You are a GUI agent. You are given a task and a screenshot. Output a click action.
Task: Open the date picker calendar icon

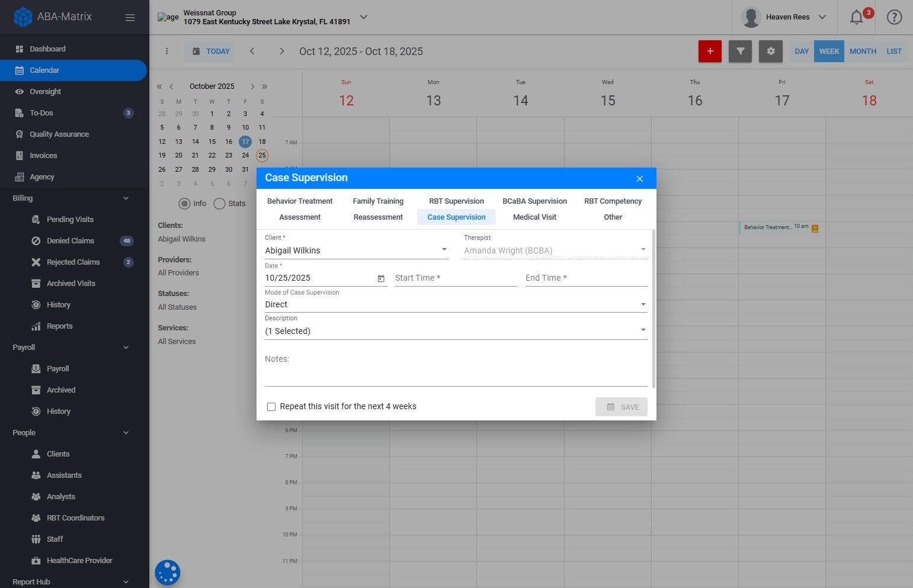tap(381, 278)
